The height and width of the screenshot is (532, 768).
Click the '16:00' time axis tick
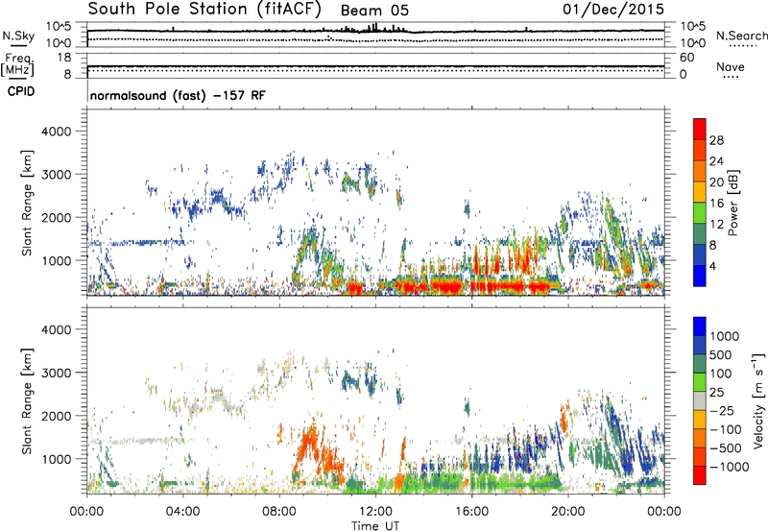point(471,512)
